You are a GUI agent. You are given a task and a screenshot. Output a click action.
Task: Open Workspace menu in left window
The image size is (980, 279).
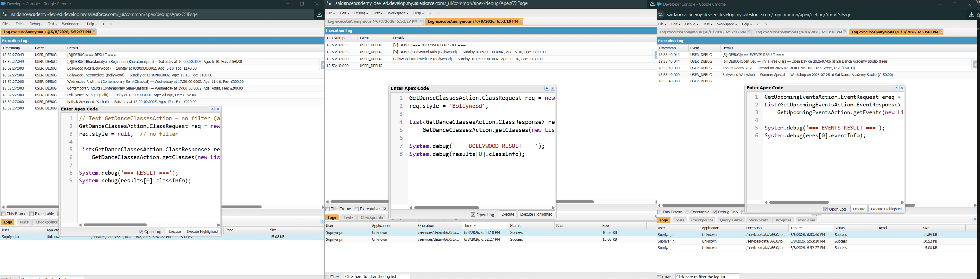(72, 24)
